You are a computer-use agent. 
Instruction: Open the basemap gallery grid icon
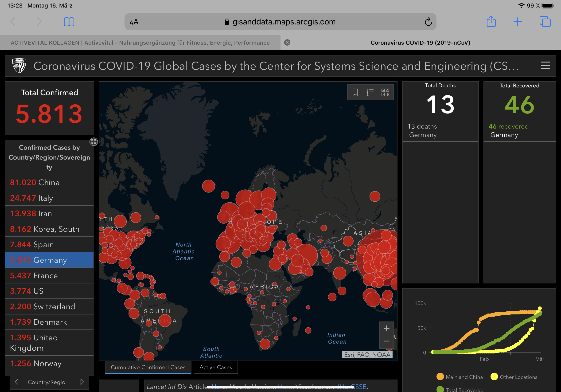pyautogui.click(x=385, y=92)
